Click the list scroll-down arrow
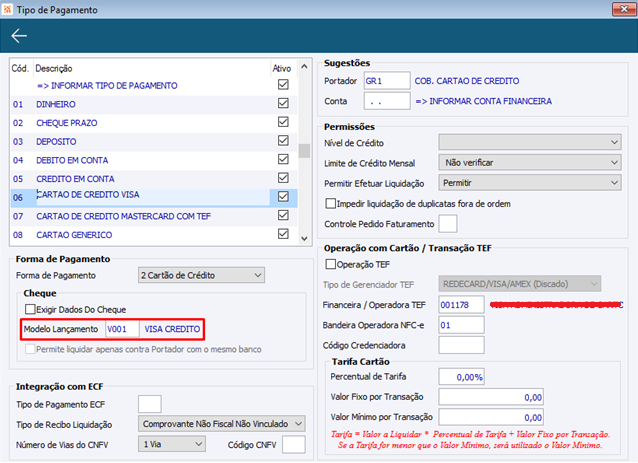The height and width of the screenshot is (463, 638). point(304,239)
